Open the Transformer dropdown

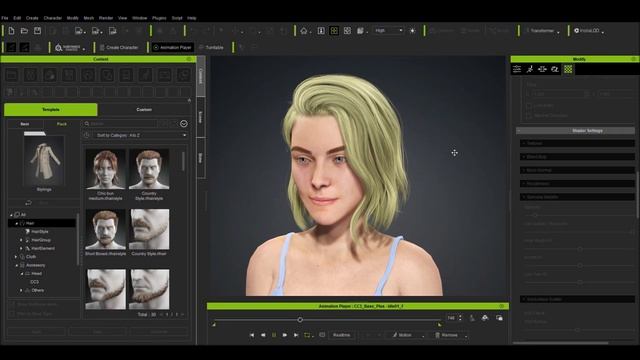542,31
